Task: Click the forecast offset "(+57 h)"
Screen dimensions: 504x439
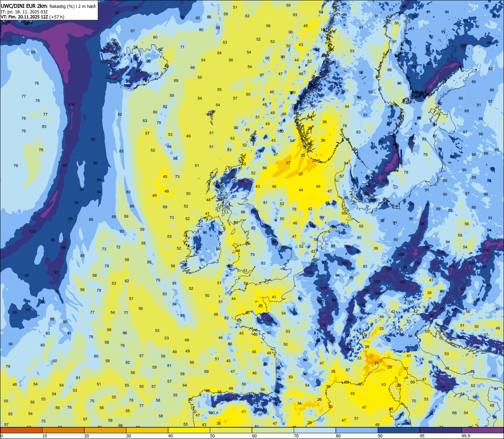Action: (x=57, y=17)
